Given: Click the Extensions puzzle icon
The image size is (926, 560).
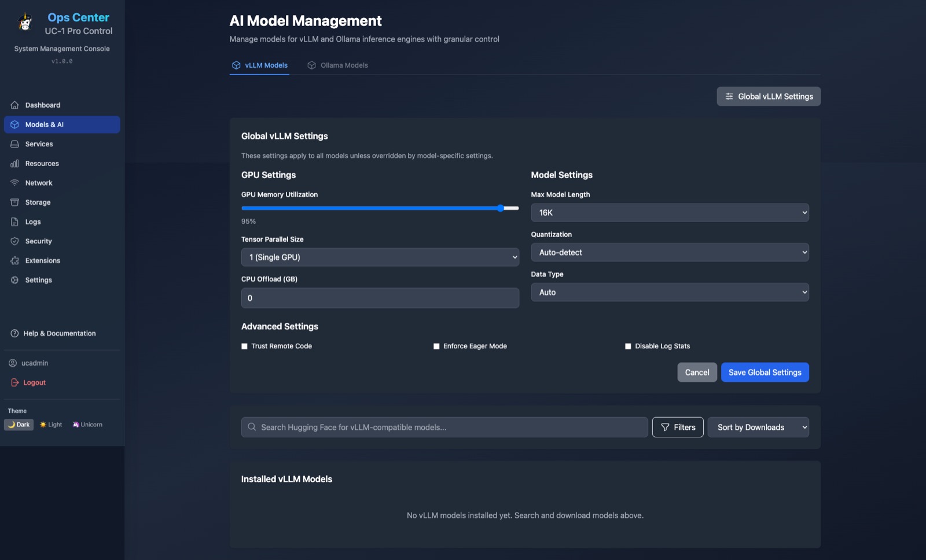Looking at the screenshot, I should pyautogui.click(x=14, y=260).
